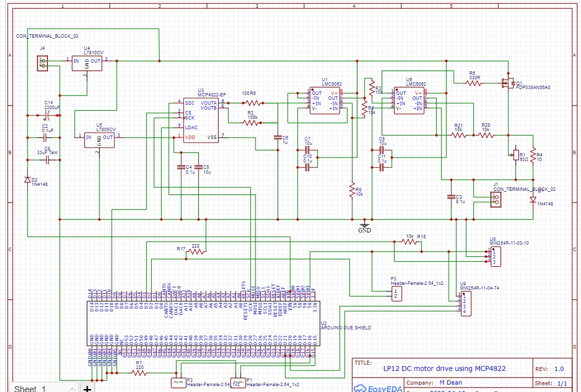Select the C9 33uF tantalum capacitor symbol

tap(47, 160)
